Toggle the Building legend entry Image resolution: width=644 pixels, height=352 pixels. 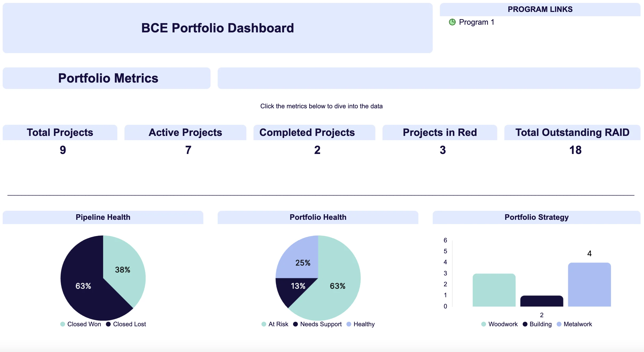[x=537, y=324]
